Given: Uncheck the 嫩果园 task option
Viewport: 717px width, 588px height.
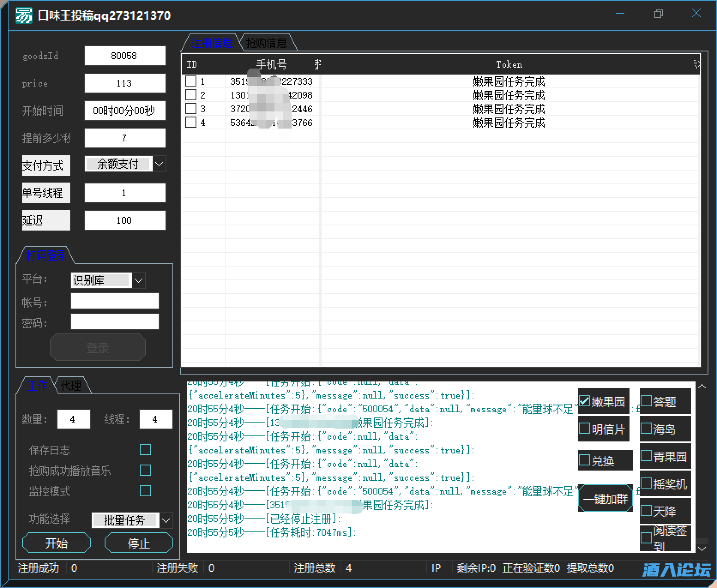Looking at the screenshot, I should click(x=584, y=401).
